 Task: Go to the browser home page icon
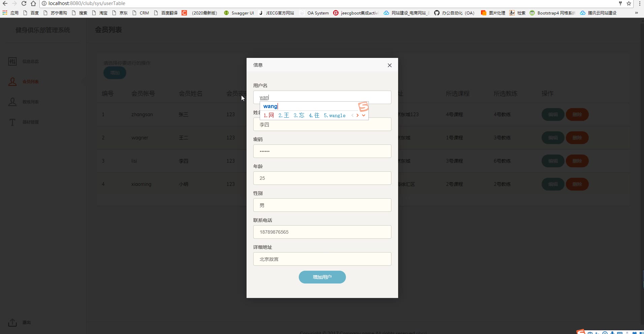[x=33, y=3]
